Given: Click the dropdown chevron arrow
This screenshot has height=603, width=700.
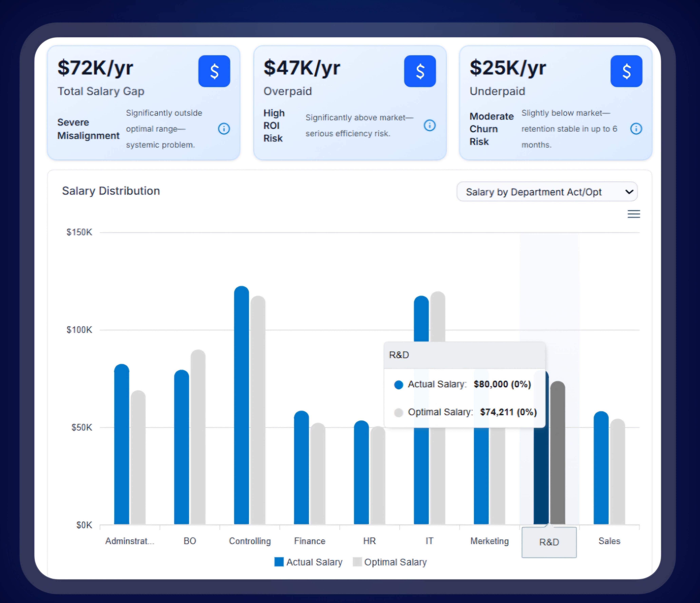Looking at the screenshot, I should click(629, 192).
